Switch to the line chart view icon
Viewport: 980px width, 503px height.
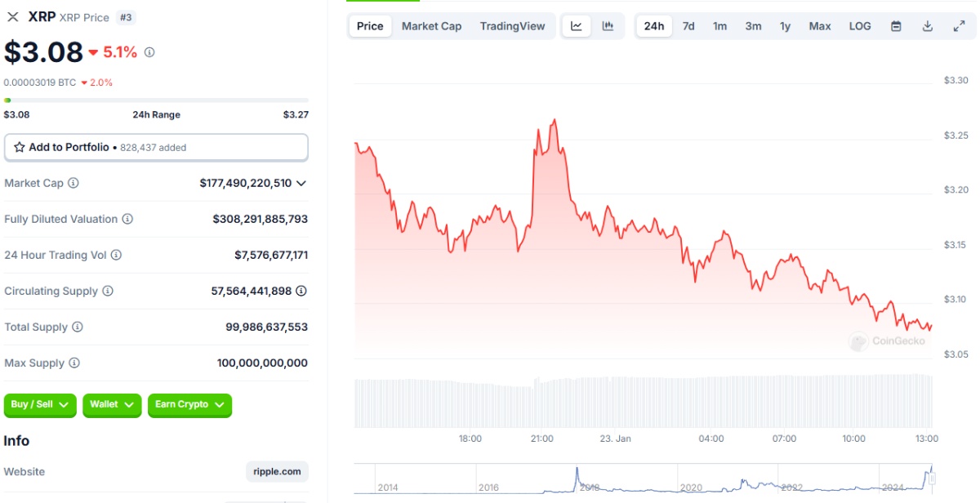[577, 26]
